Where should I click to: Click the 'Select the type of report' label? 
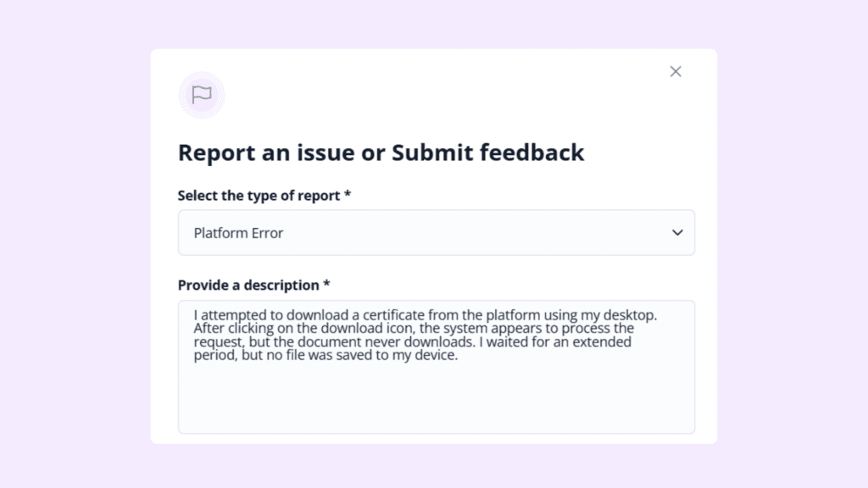pyautogui.click(x=259, y=196)
